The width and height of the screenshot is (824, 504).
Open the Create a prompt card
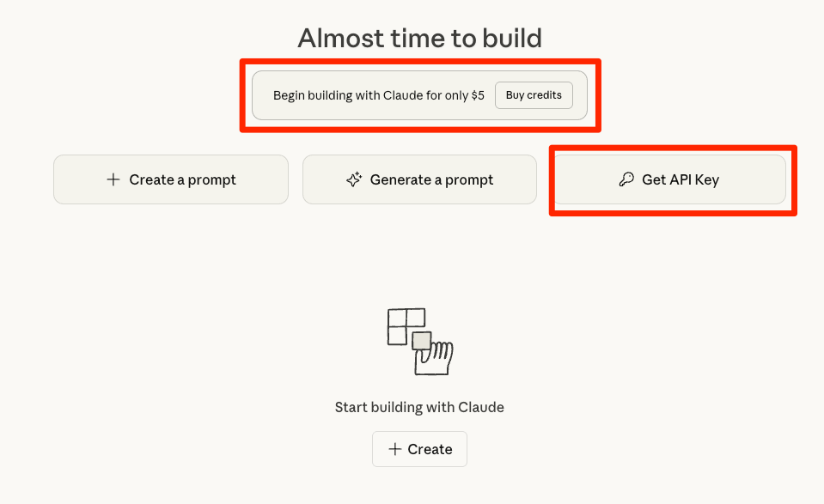(170, 179)
